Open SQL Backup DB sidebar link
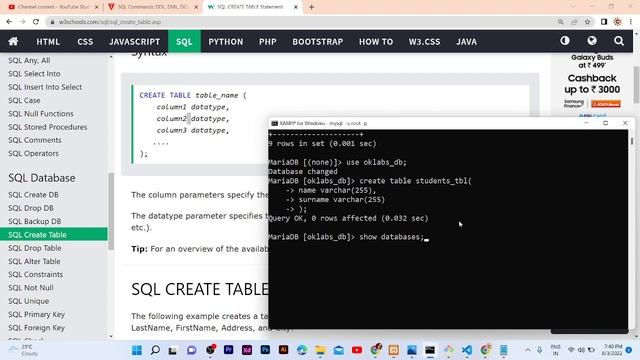This screenshot has width=640, height=360. 35,221
